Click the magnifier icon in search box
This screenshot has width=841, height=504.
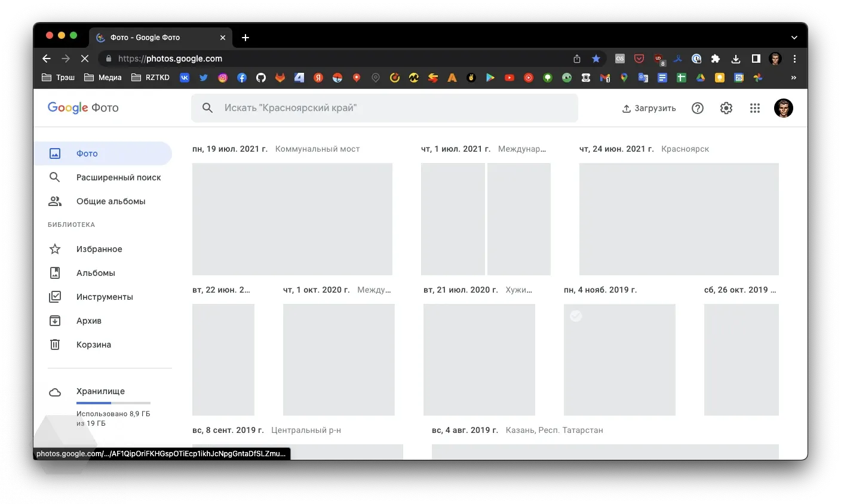207,108
